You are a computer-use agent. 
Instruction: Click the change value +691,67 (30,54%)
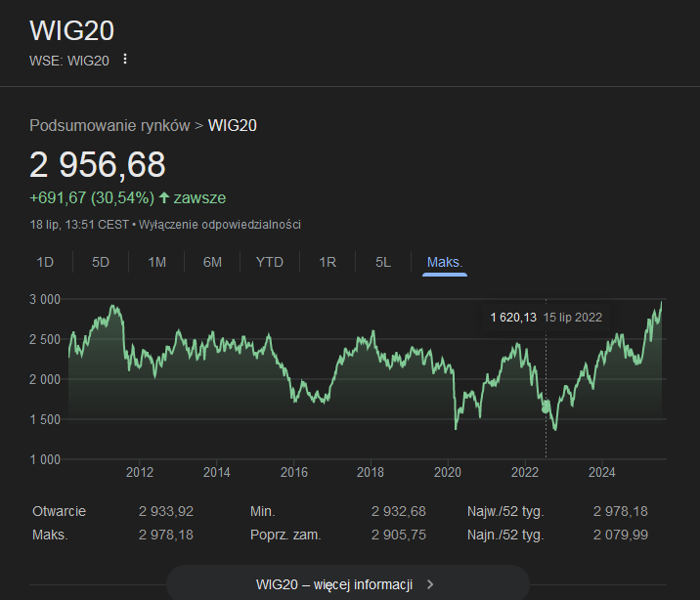[92, 197]
